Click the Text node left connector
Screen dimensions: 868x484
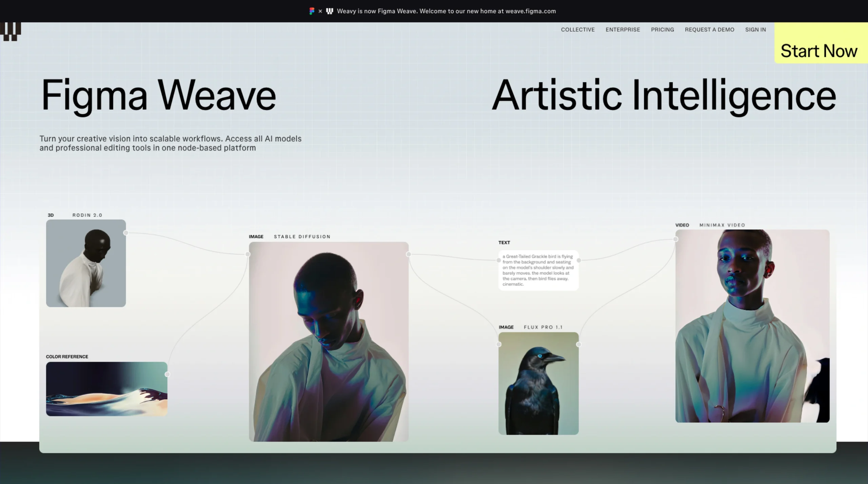[x=498, y=260]
